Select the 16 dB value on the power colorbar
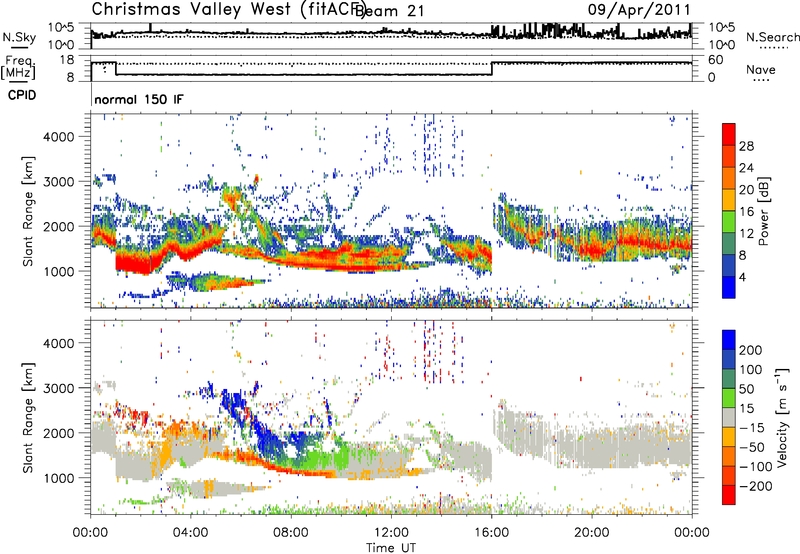This screenshot has height=554, width=800. (x=746, y=212)
